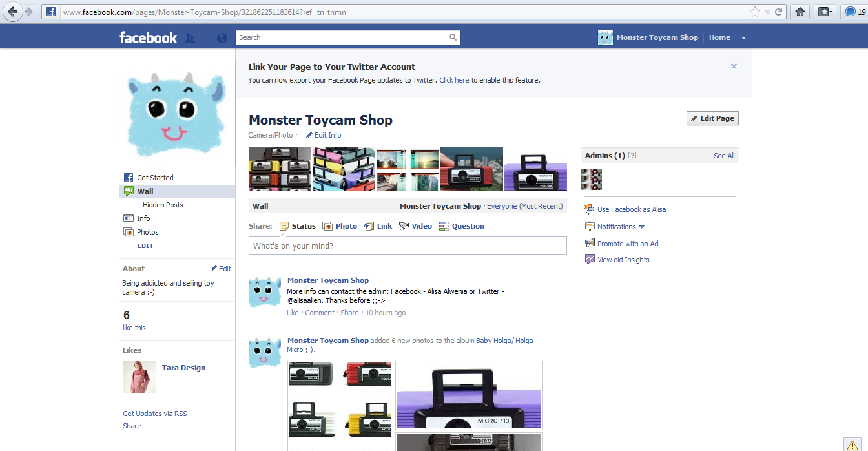
Task: Open four-cameras album photo
Action: coord(340,406)
